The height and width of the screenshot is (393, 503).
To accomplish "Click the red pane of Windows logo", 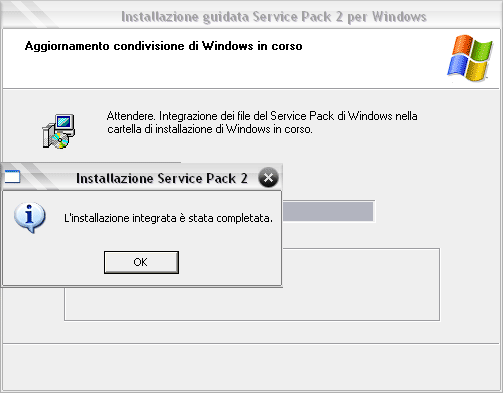I will (462, 44).
